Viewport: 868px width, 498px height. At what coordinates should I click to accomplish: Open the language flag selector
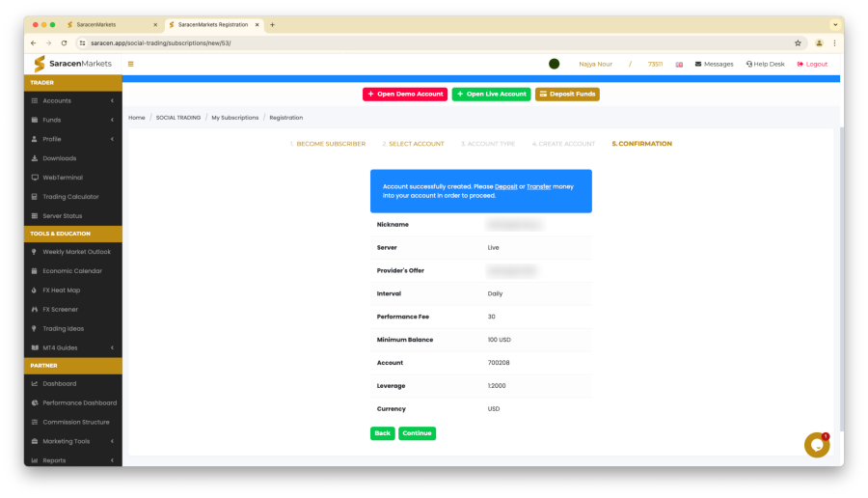tap(679, 65)
